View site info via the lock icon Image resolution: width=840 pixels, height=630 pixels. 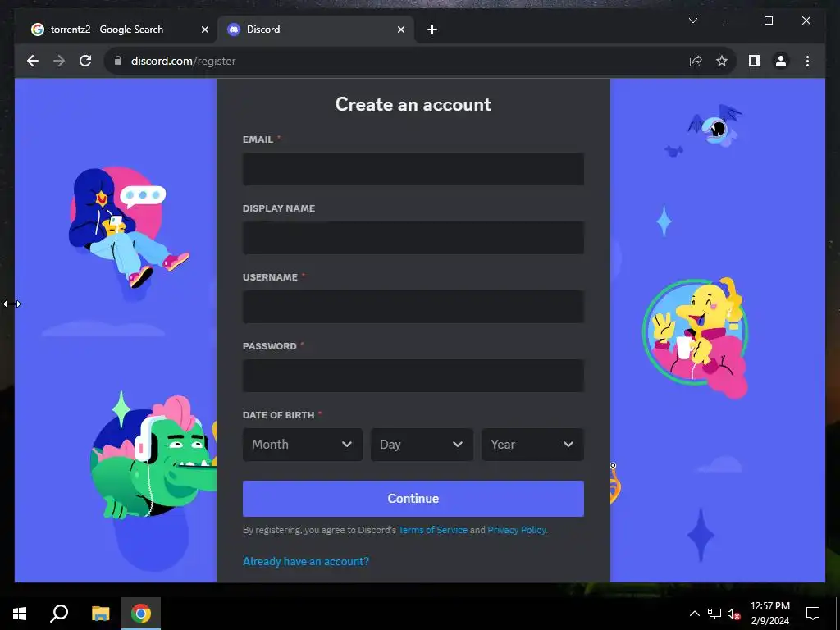[118, 61]
